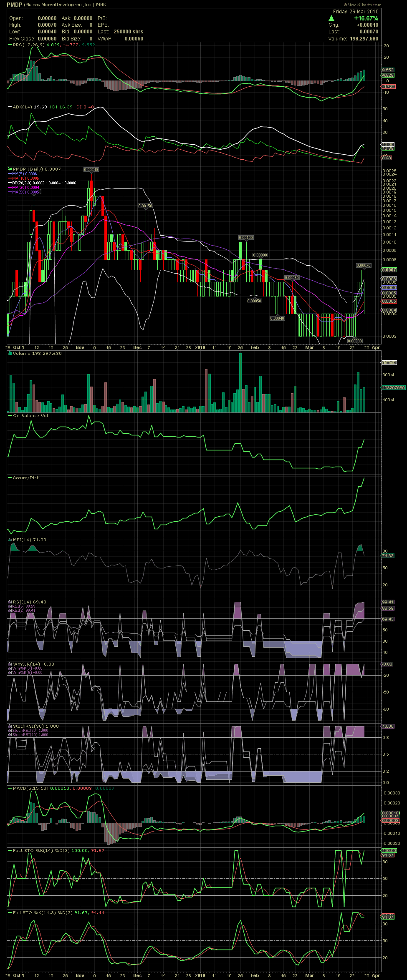The width and height of the screenshot is (407, 980).
Task: Click the 2010 label on the price date axis
Action: point(200,347)
